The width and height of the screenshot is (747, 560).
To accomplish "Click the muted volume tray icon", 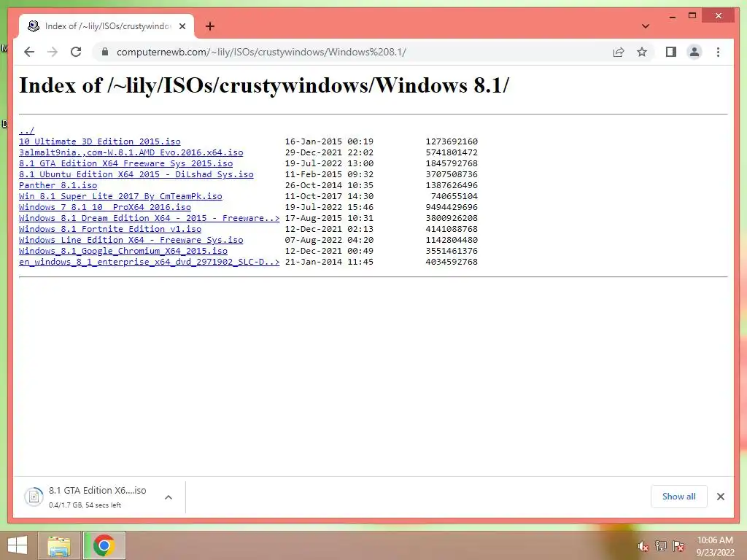I will tap(643, 546).
